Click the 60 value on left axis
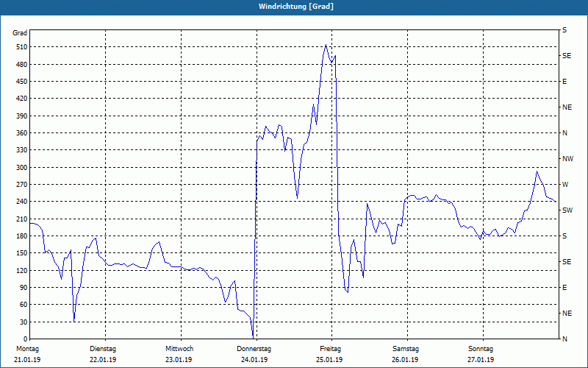588x368 pixels. (x=24, y=305)
